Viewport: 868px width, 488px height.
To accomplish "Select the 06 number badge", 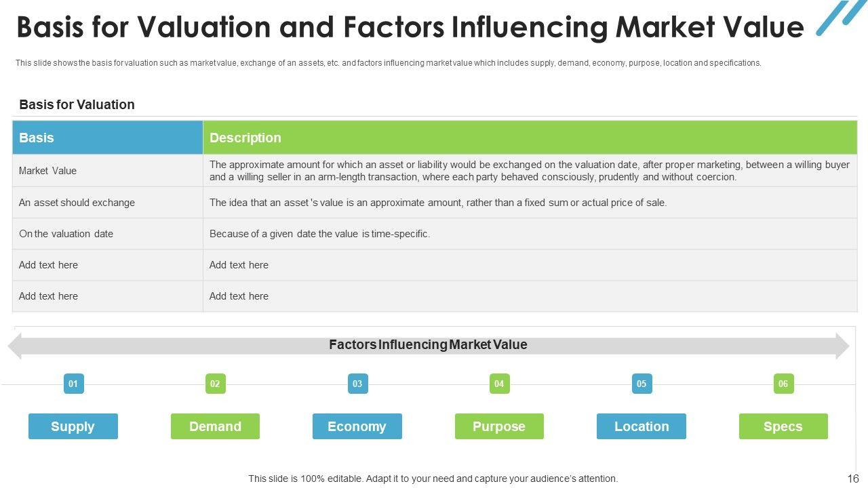I will click(783, 384).
